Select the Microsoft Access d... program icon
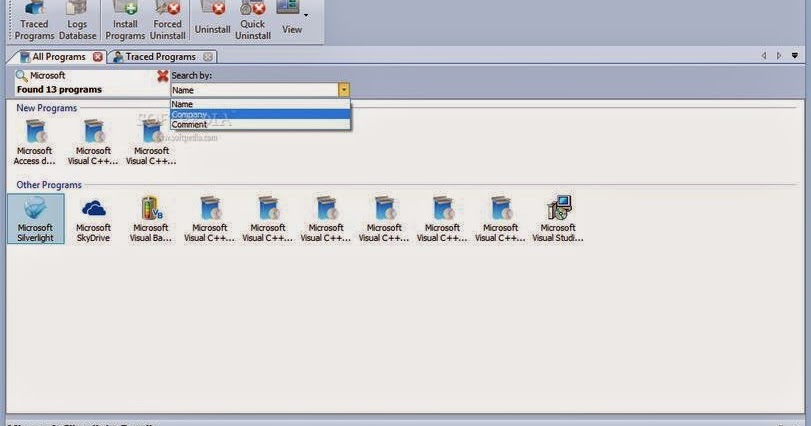 (x=35, y=142)
